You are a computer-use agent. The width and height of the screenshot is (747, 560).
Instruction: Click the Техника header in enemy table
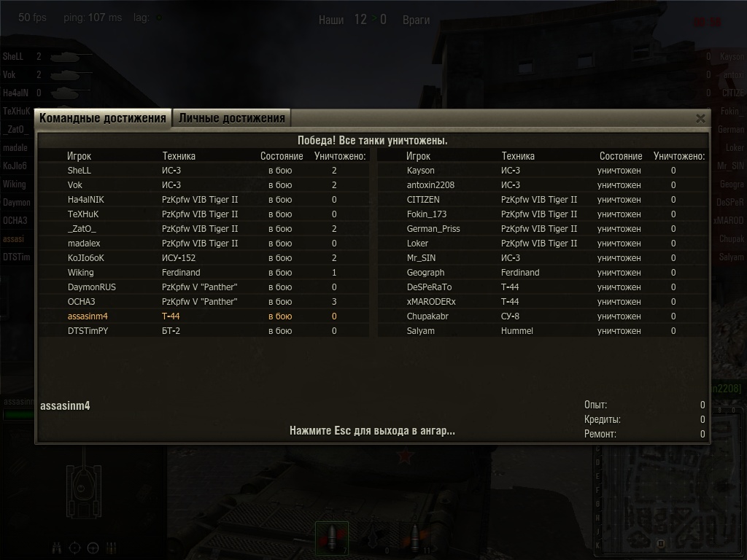click(518, 156)
